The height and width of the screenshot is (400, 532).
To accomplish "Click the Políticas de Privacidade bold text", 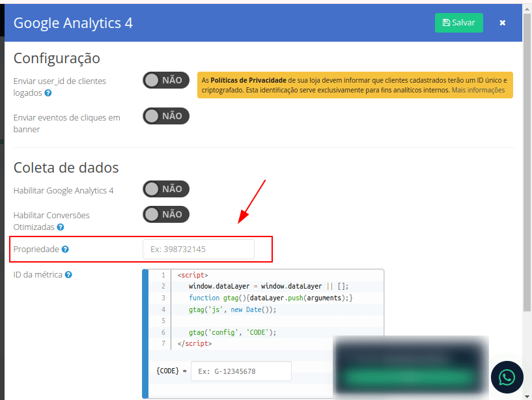I will point(248,80).
